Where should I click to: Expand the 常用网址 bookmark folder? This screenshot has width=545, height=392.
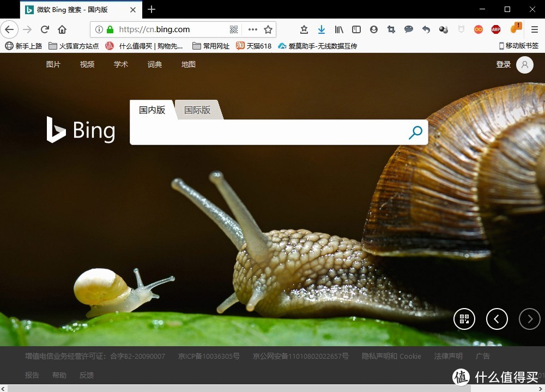coord(211,46)
